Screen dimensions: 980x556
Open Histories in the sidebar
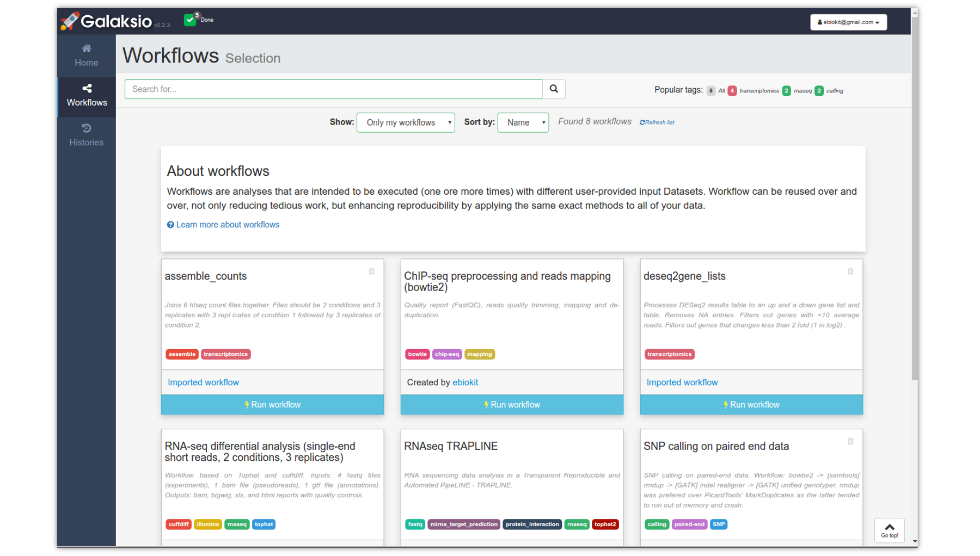(x=87, y=135)
